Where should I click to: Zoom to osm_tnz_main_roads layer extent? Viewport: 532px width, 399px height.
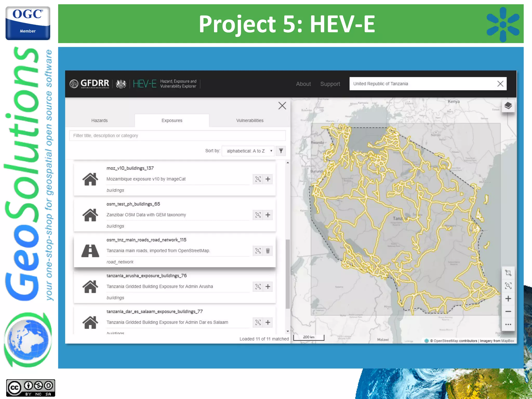pyautogui.click(x=258, y=251)
